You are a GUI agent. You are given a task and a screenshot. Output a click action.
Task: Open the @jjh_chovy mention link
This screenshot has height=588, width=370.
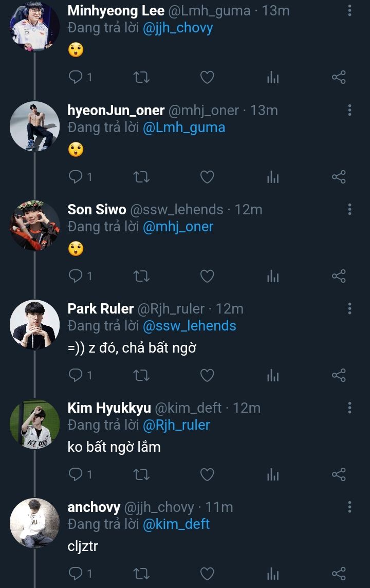click(178, 28)
